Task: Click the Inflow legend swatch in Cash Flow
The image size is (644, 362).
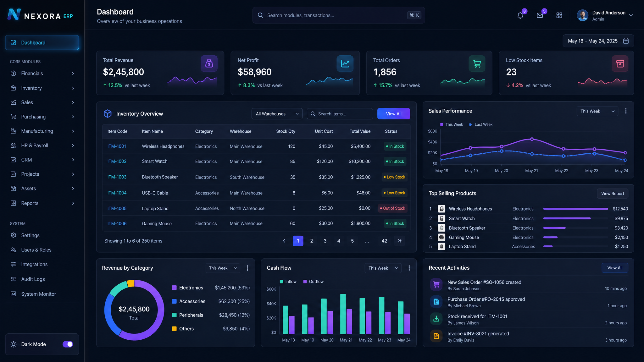Action: point(281,282)
